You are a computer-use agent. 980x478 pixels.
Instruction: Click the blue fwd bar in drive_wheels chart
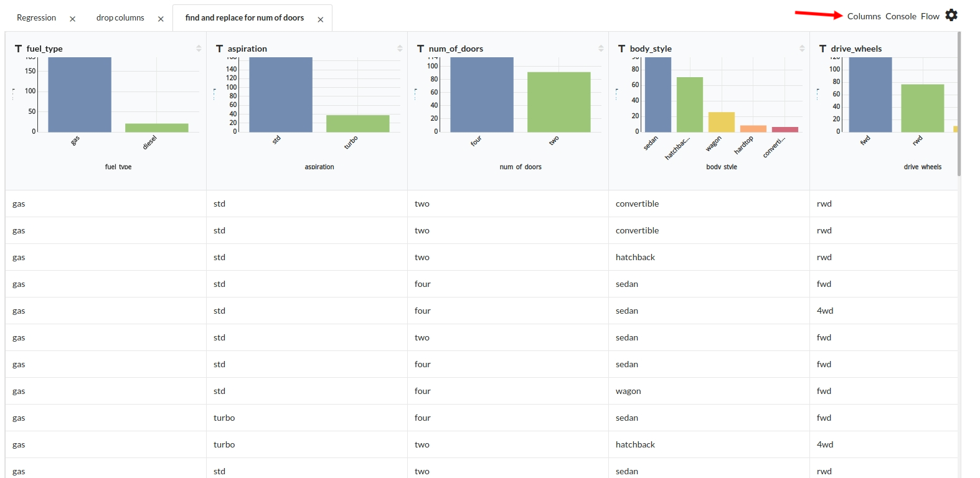[x=870, y=95]
